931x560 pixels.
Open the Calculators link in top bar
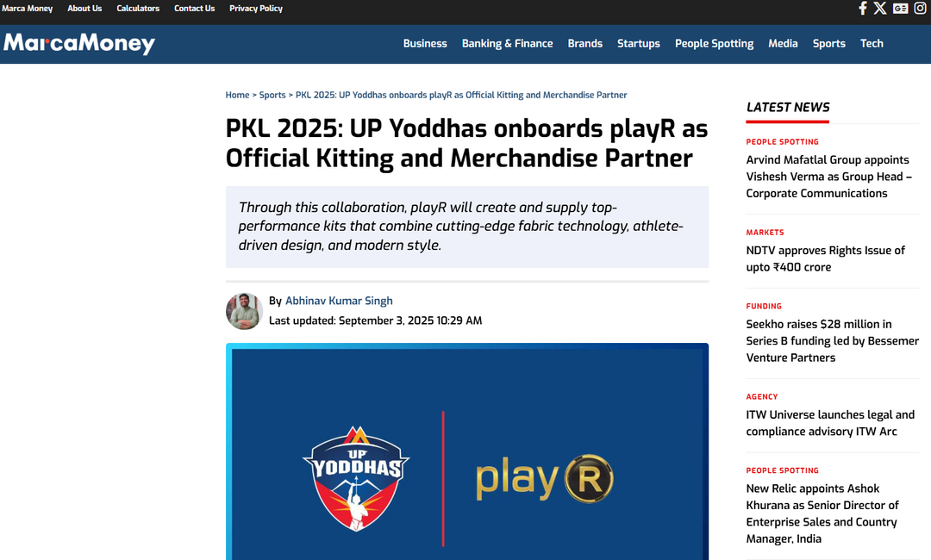tap(138, 9)
